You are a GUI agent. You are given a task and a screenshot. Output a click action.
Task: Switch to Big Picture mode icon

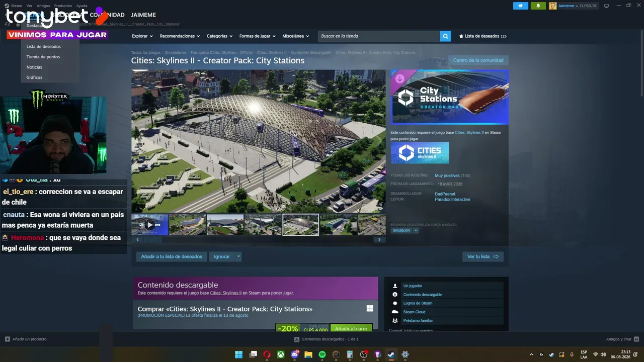(x=606, y=6)
